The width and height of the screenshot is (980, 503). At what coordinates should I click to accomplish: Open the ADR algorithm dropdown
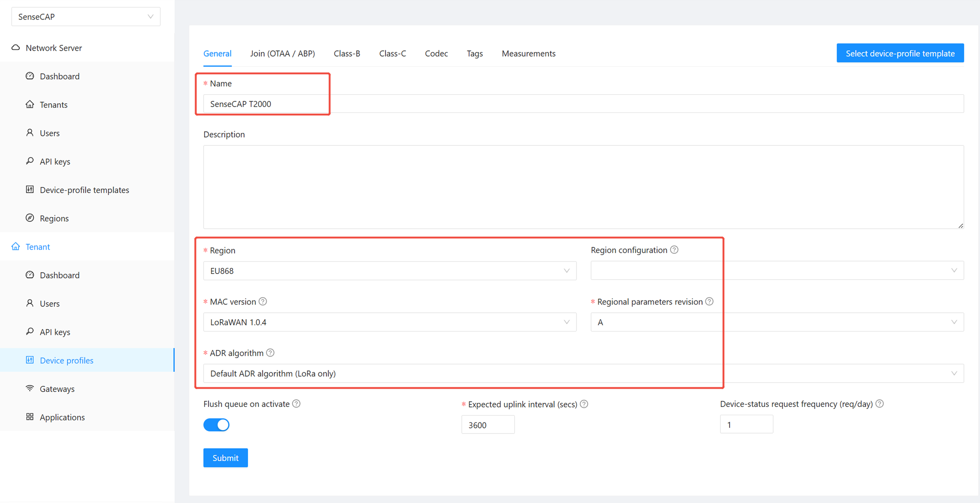point(583,373)
